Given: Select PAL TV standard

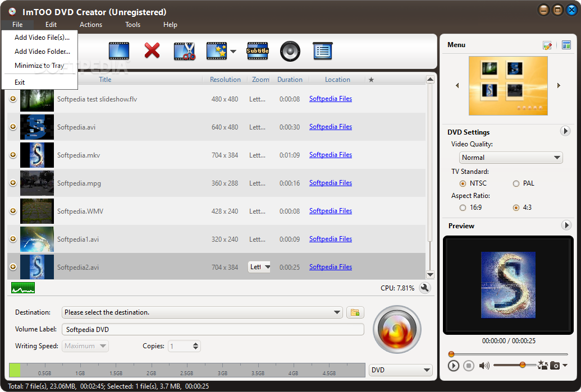Looking at the screenshot, I should 516,183.
